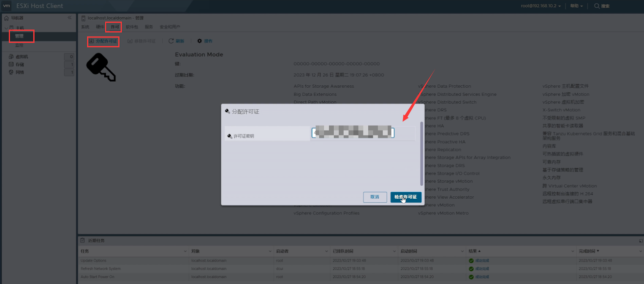644x284 pixels.
Task: Click the navigator home icon
Action: [6, 18]
